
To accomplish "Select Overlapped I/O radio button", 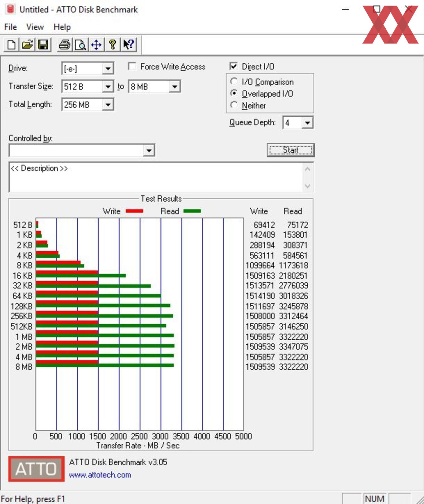I will coord(234,93).
